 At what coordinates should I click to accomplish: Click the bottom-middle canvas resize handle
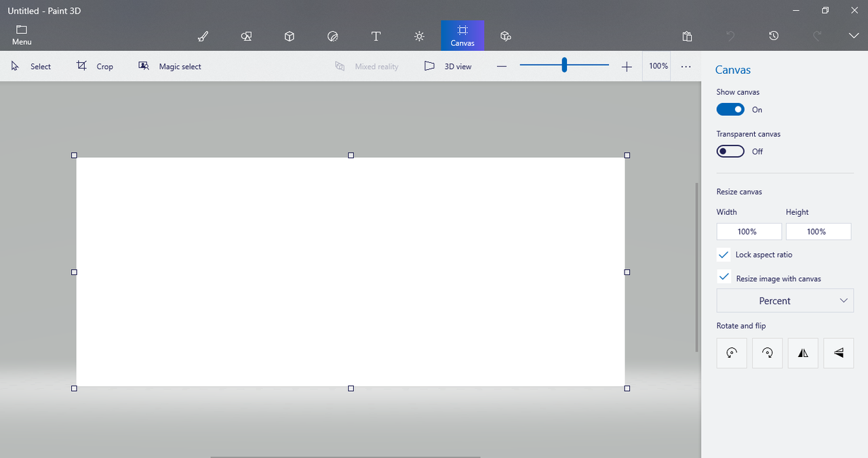351,388
